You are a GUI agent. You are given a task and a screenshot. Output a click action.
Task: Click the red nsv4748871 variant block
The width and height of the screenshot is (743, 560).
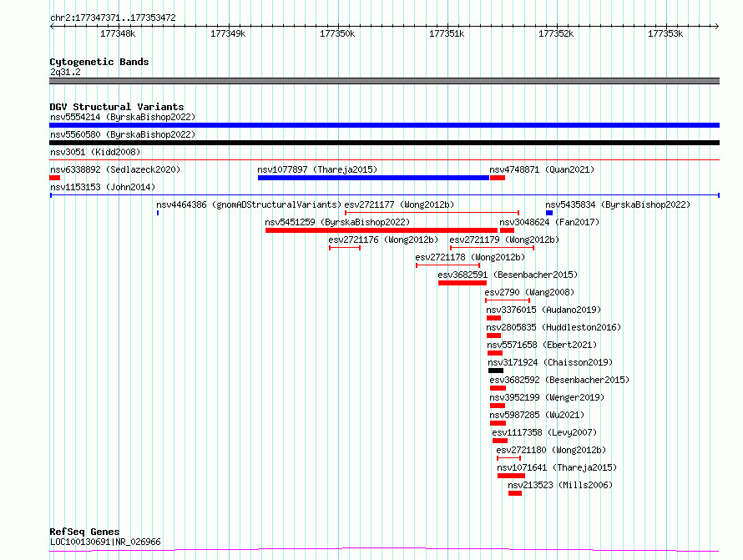coord(498,178)
